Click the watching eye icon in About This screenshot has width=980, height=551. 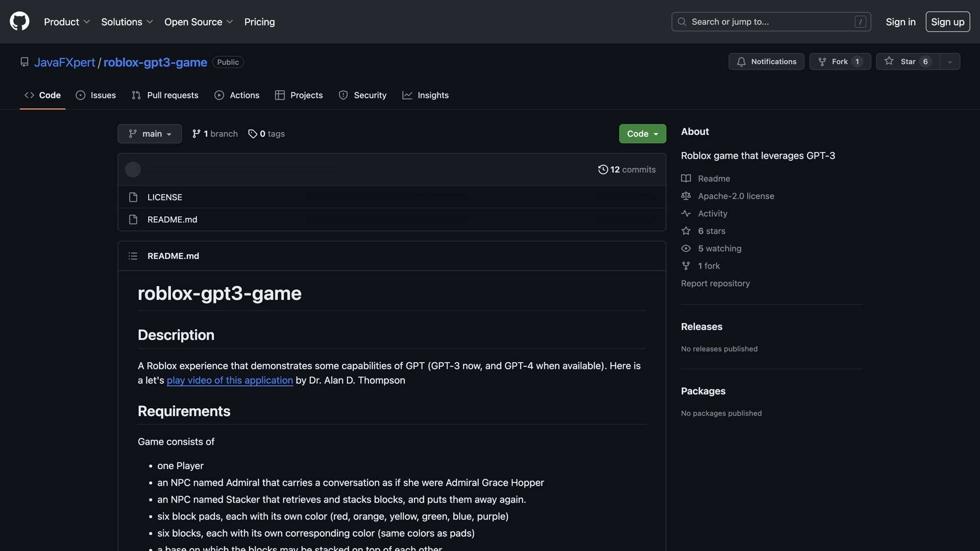pyautogui.click(x=686, y=248)
